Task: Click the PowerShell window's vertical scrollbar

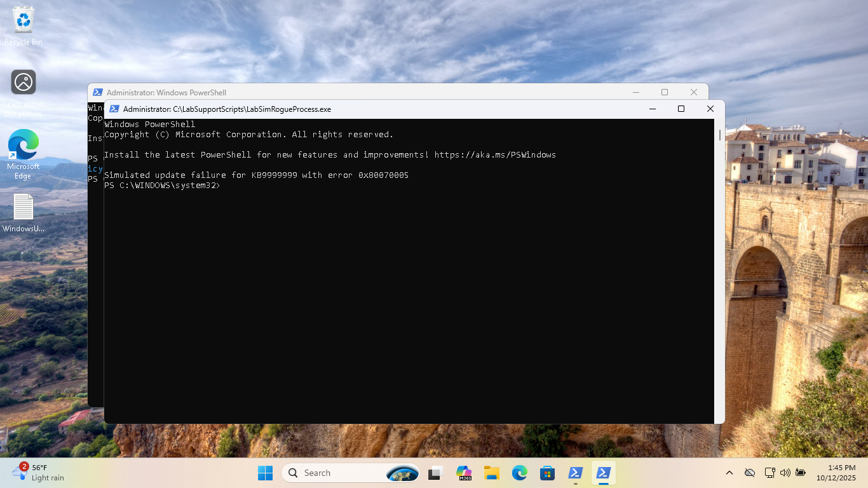Action: [x=719, y=135]
